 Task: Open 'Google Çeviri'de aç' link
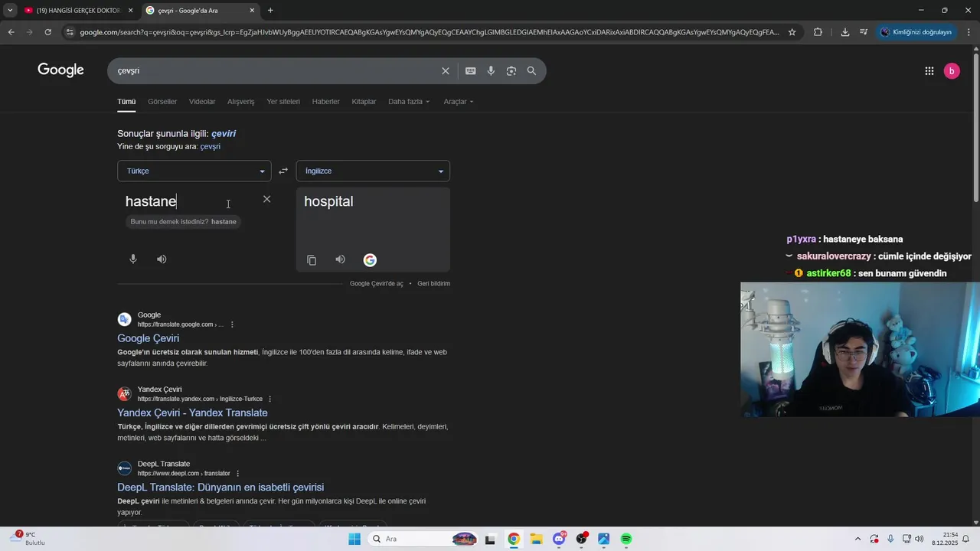click(x=377, y=283)
